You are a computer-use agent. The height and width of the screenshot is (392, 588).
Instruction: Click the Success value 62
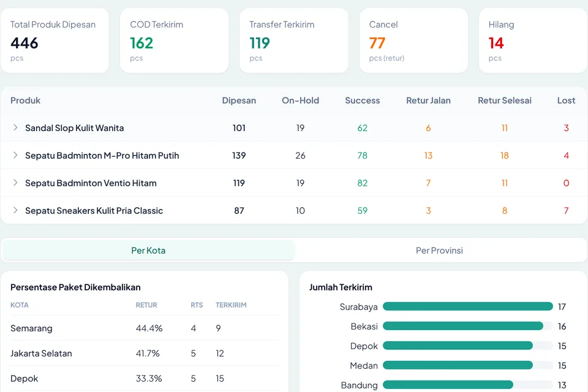(x=362, y=128)
